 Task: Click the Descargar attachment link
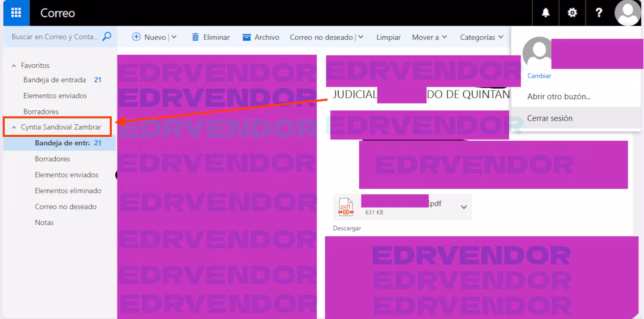[347, 228]
